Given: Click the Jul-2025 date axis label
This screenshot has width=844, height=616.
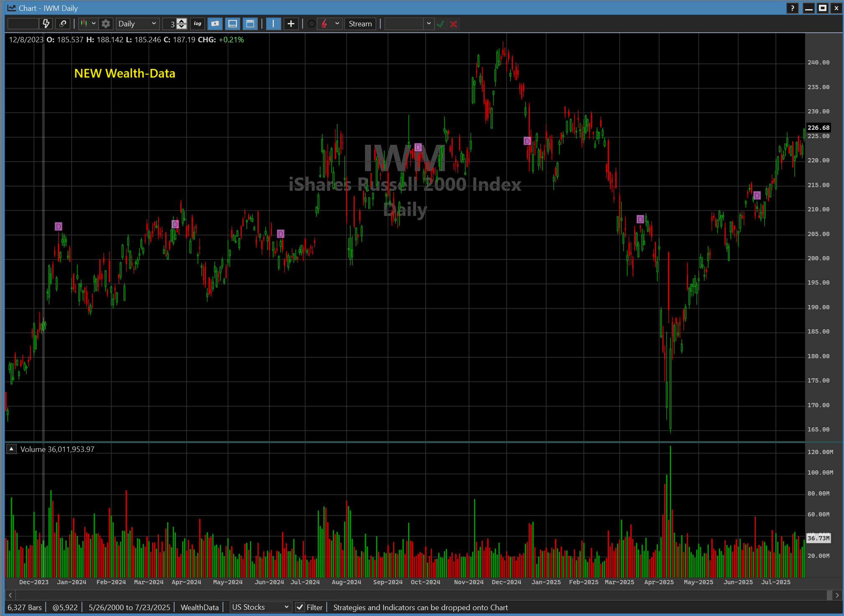Looking at the screenshot, I should (776, 582).
